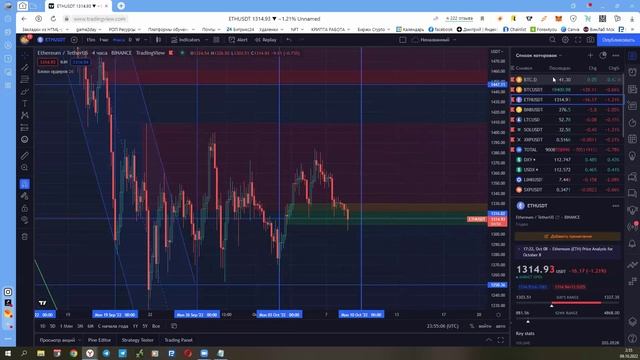Switch chart to fullscreen mode
Viewport: 640px width, 360px height.
click(578, 40)
